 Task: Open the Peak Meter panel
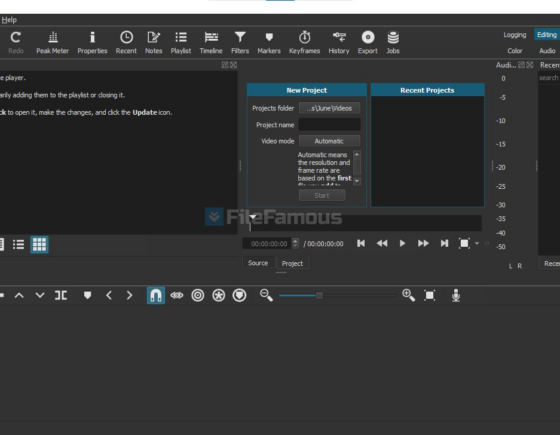click(52, 42)
